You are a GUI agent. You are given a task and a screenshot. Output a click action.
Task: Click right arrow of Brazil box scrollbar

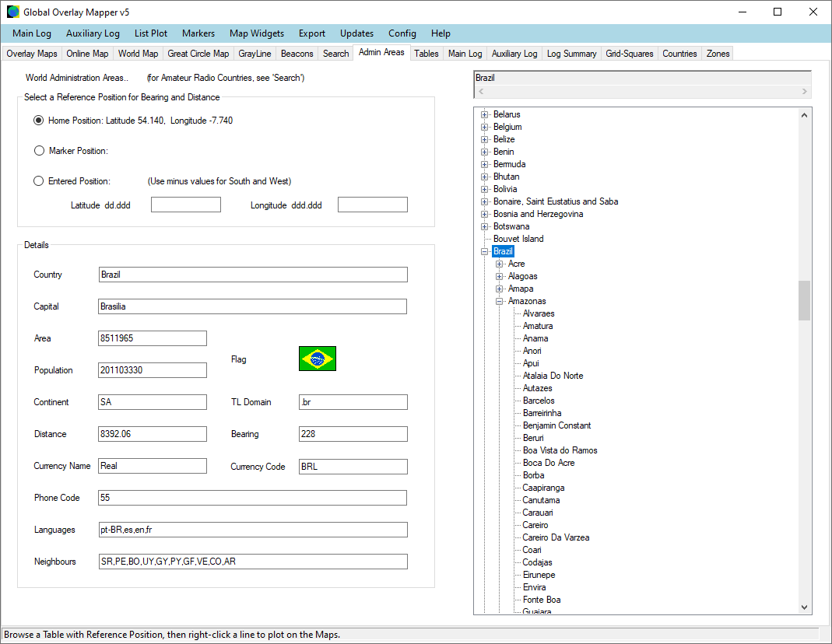(x=805, y=92)
